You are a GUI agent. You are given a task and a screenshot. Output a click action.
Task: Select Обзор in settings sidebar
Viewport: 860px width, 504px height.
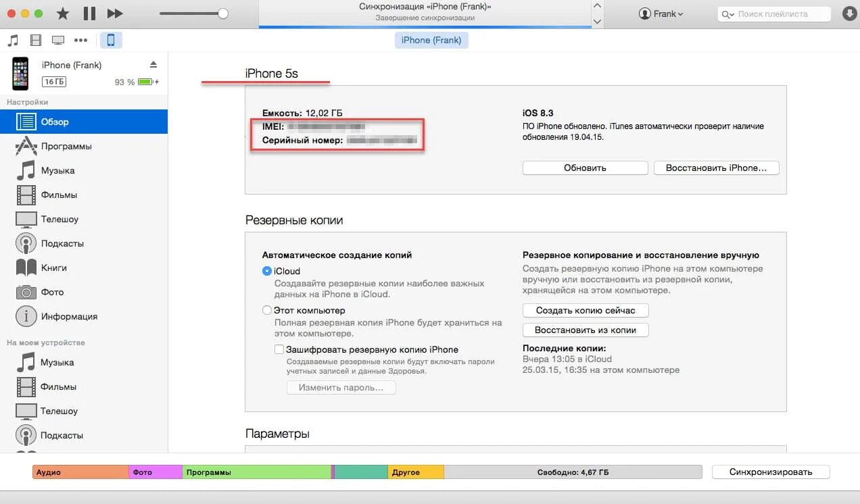pyautogui.click(x=84, y=122)
